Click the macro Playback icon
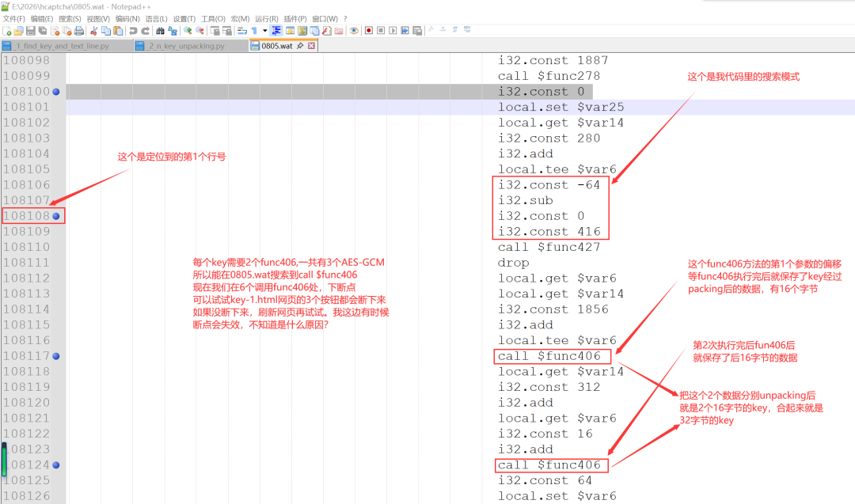The height and width of the screenshot is (504, 855). click(x=393, y=31)
